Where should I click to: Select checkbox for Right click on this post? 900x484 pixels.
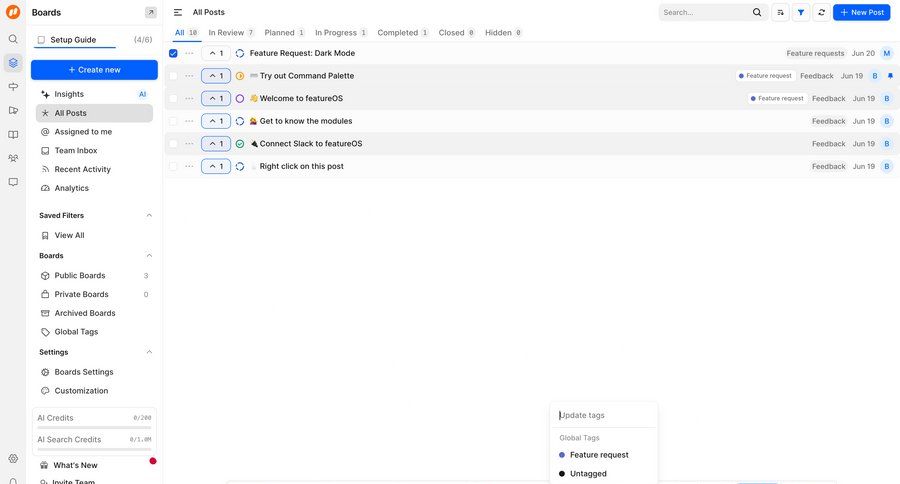tap(173, 167)
